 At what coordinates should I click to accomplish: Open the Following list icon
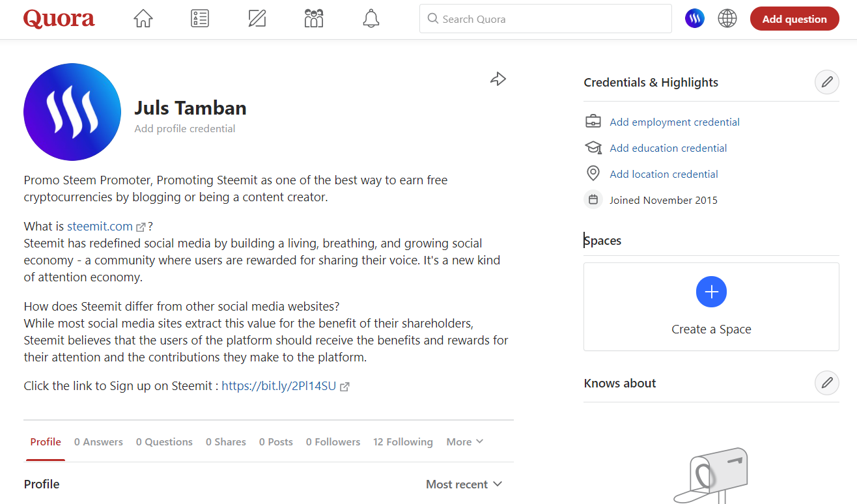[200, 19]
